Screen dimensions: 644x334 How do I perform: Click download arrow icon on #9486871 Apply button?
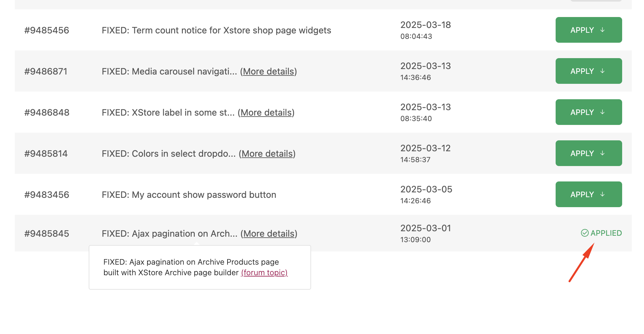[603, 71]
